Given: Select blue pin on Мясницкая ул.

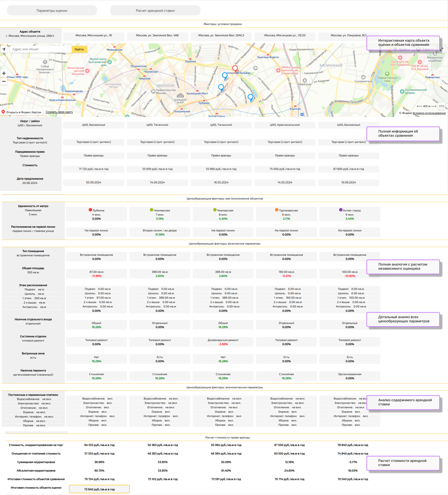Looking at the screenshot, I should coord(221,88).
